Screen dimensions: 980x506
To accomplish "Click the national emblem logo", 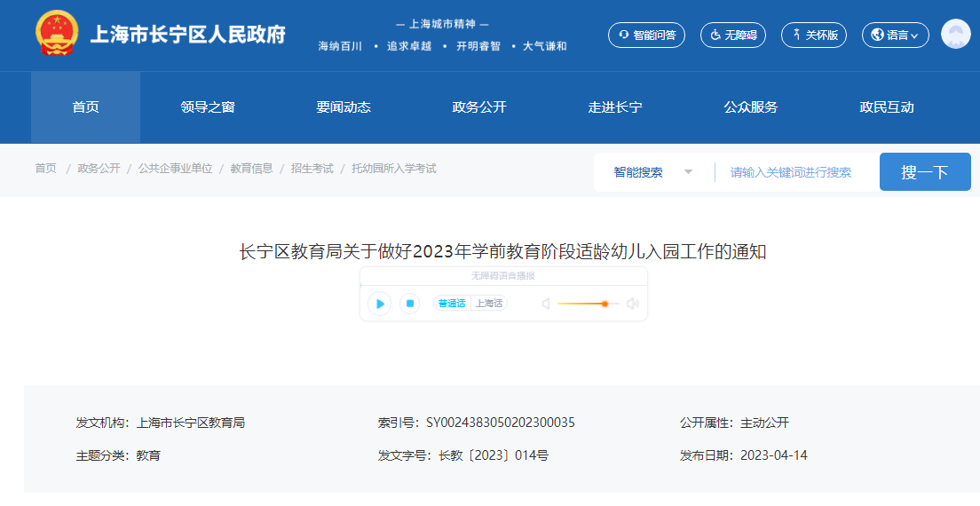I will point(57,35).
